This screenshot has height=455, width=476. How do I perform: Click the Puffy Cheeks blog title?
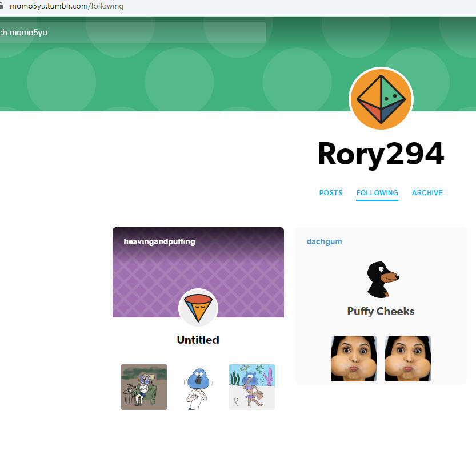381,312
